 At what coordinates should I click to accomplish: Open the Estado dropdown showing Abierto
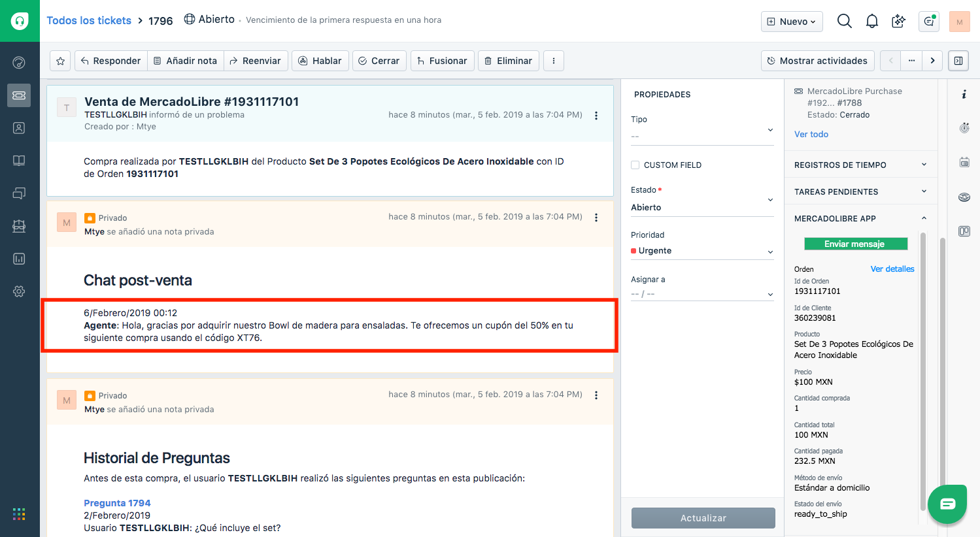tap(702, 207)
